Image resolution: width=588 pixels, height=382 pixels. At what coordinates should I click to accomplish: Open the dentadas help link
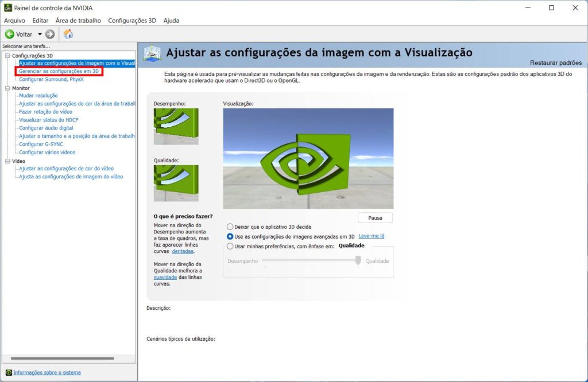pyautogui.click(x=183, y=251)
